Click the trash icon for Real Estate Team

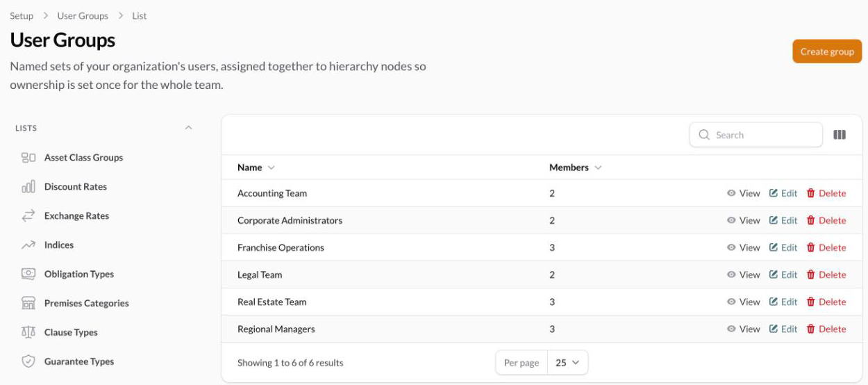810,302
